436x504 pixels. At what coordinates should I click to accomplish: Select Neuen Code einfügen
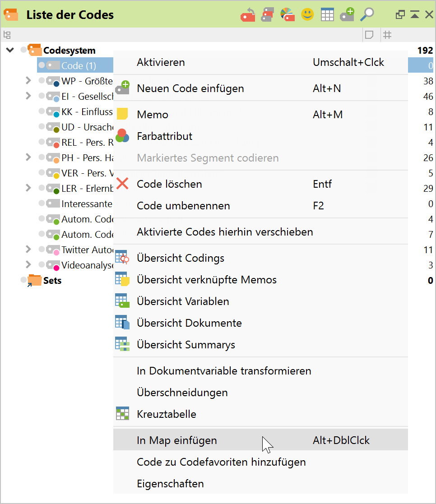260,88
